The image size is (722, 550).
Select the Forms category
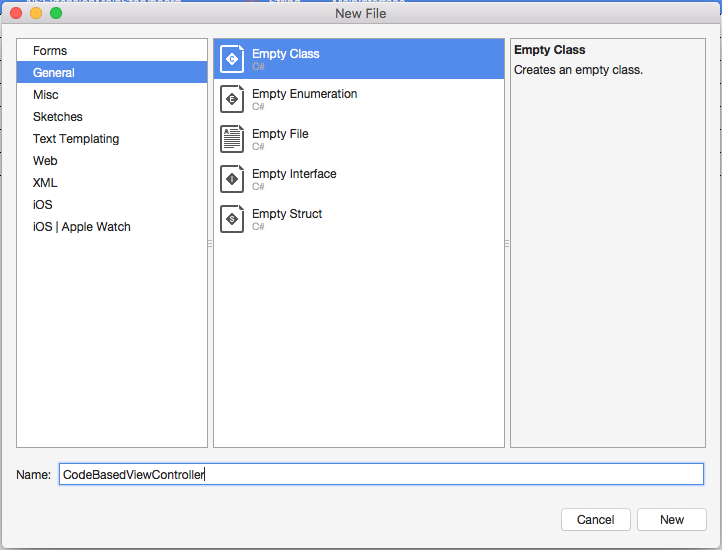click(112, 51)
